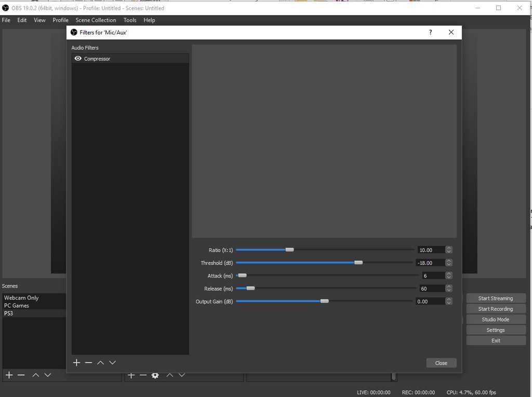Add a source with the plus icon
532x397 pixels.
coord(131,375)
